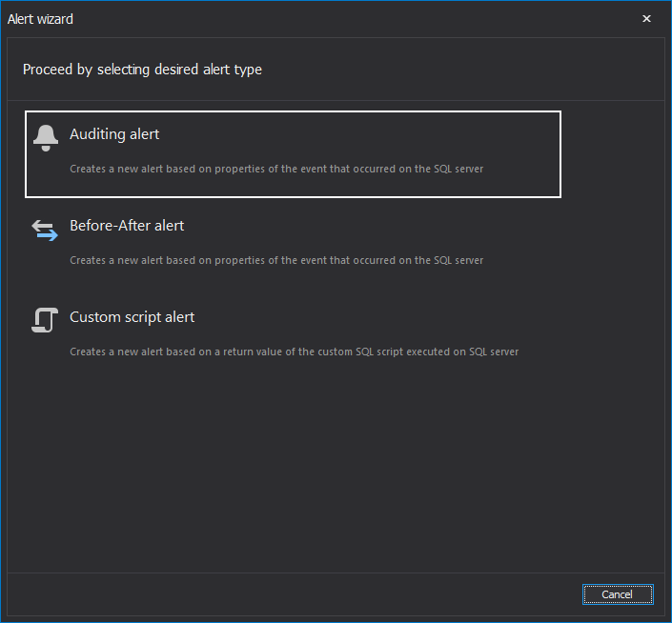Select the Auditing alert title
The height and width of the screenshot is (623, 672).
click(x=114, y=134)
